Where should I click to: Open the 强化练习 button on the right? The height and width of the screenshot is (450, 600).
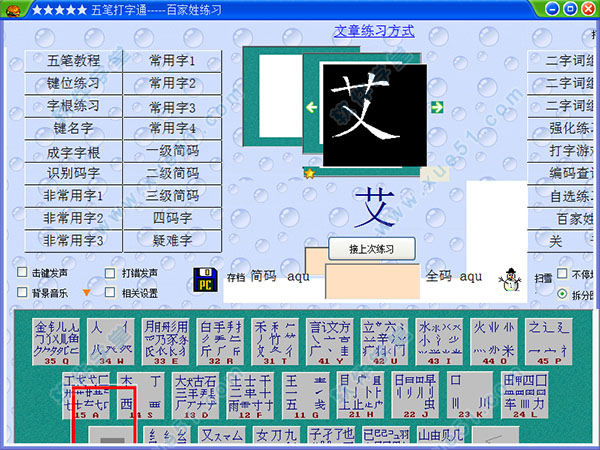pos(562,128)
